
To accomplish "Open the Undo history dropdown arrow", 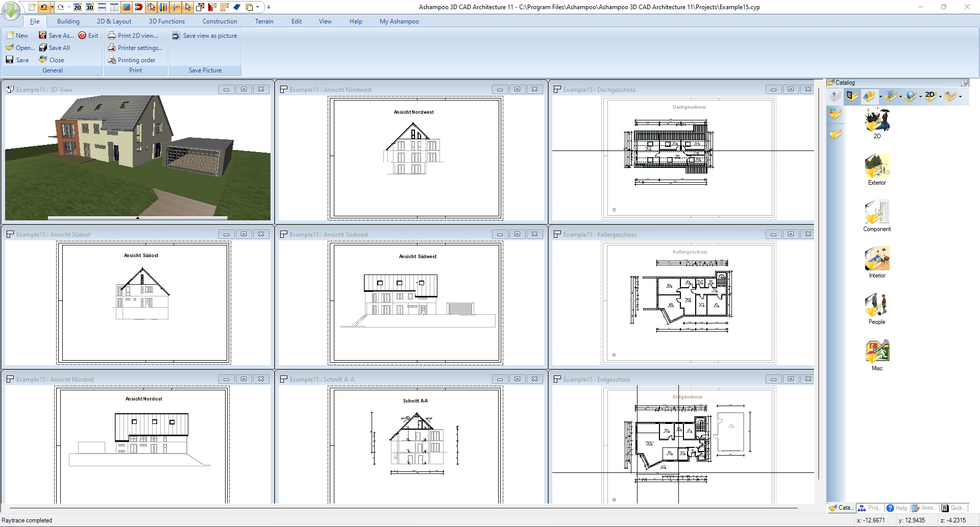I will pyautogui.click(x=52, y=7).
